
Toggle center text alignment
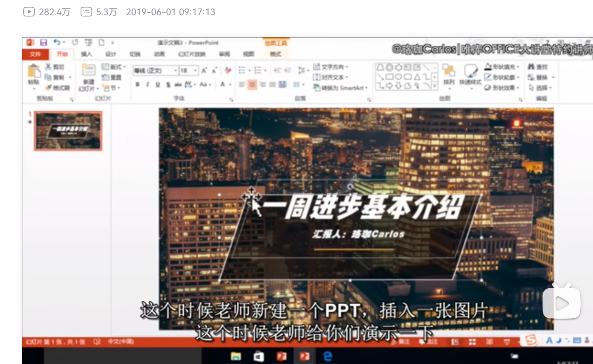tap(252, 85)
